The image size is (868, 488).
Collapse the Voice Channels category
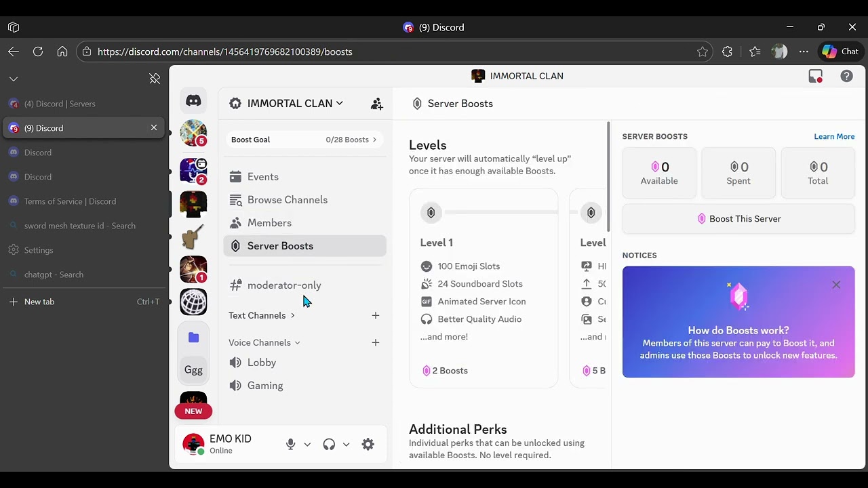(264, 342)
